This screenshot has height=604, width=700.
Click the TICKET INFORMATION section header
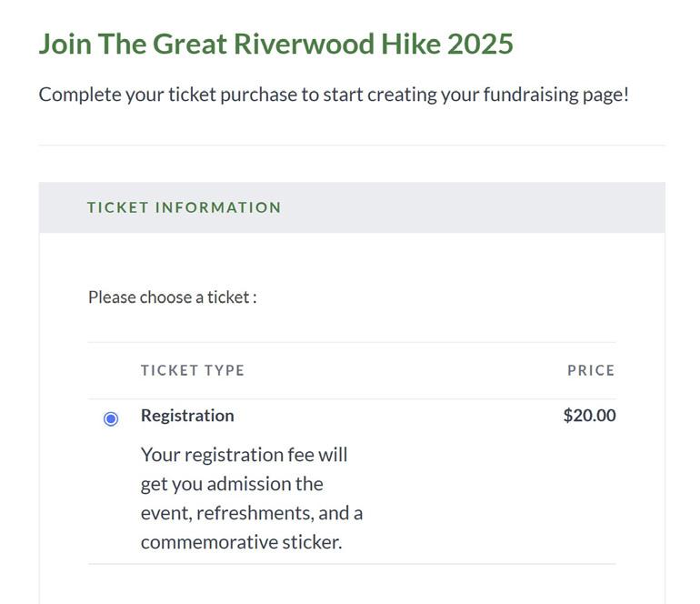[x=185, y=207]
